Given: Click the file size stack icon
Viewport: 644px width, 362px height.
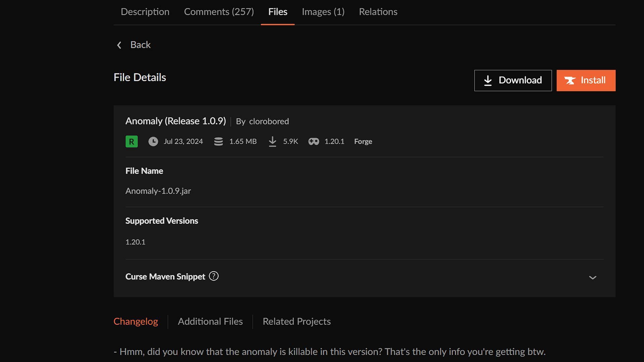Looking at the screenshot, I should (x=218, y=141).
